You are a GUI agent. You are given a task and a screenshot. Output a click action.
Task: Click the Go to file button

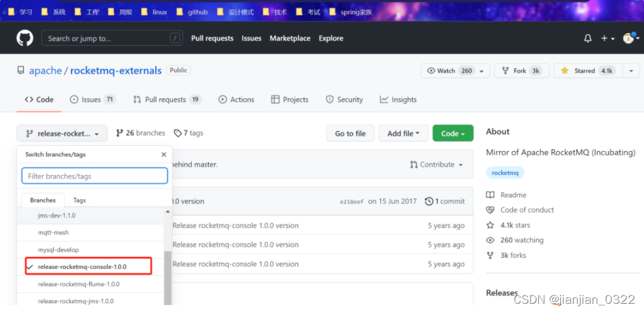click(350, 133)
